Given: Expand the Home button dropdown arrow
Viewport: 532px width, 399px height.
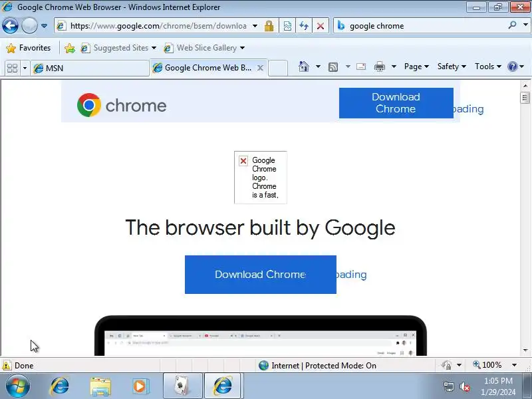Looking at the screenshot, I should (x=318, y=66).
